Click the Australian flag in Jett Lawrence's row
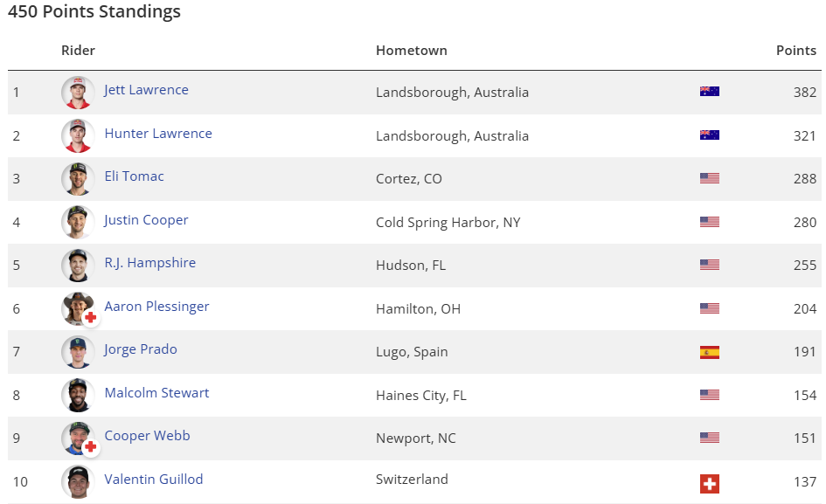The height and width of the screenshot is (504, 826). pos(709,92)
